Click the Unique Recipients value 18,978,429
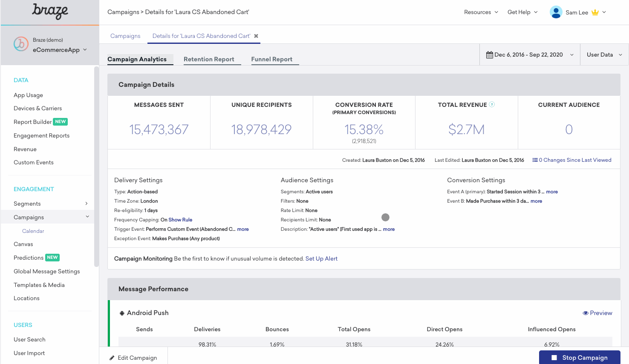The height and width of the screenshot is (364, 629). tap(261, 129)
